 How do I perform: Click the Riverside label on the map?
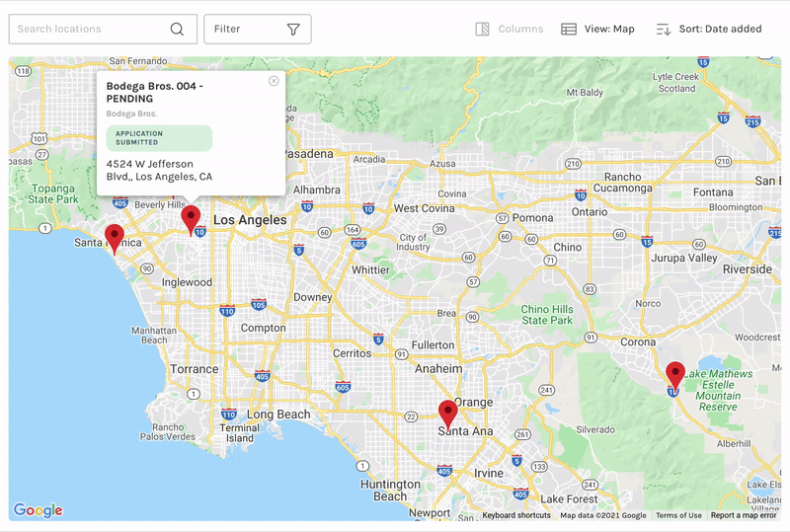[748, 269]
